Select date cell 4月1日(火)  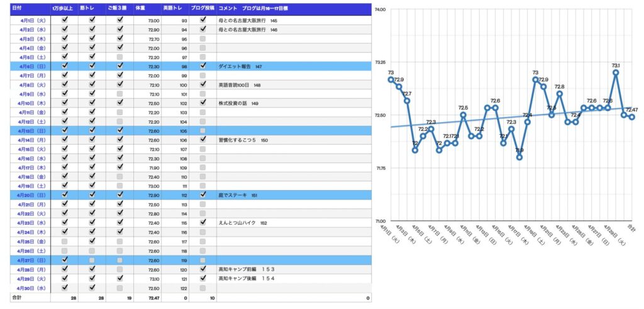(x=30, y=20)
